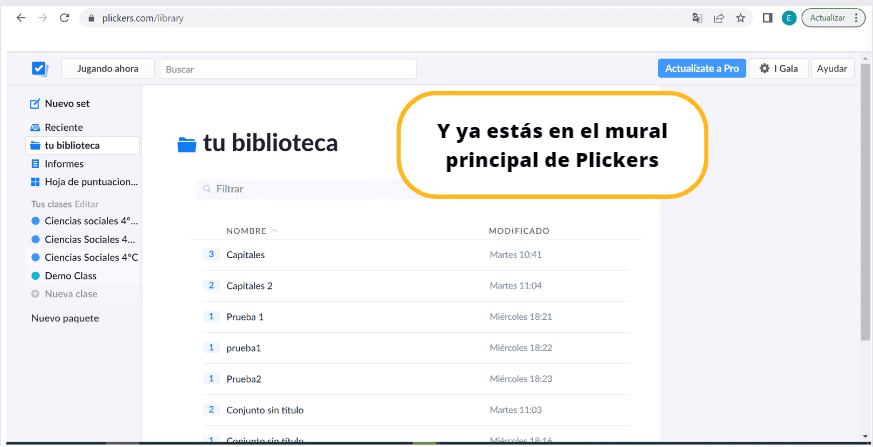The width and height of the screenshot is (873, 447).
Task: Click the count badge of prueba1
Action: pos(211,348)
